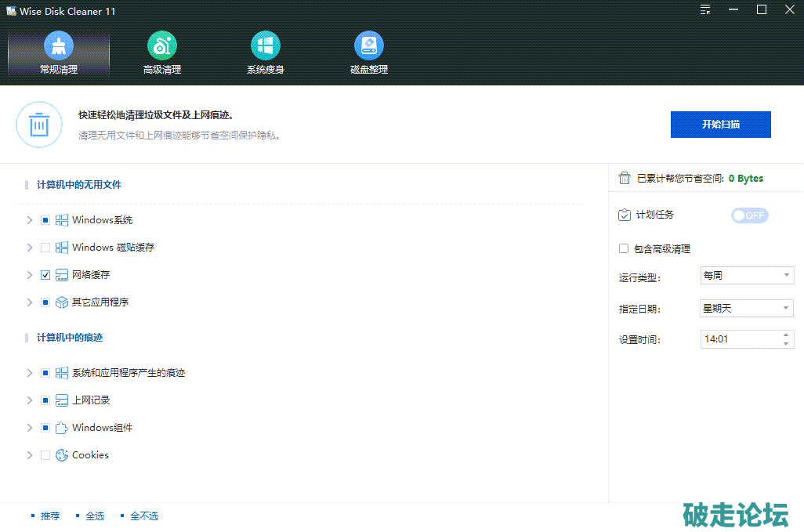
Task: Click the 全选 link
Action: pos(95,516)
